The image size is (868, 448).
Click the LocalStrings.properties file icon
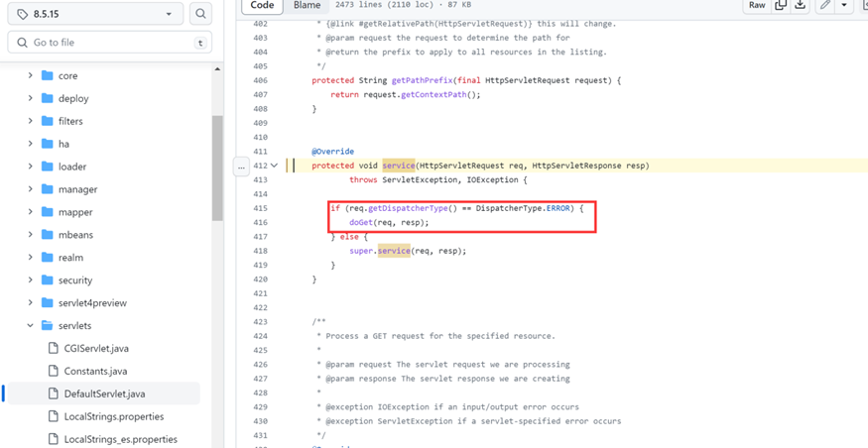(54, 416)
